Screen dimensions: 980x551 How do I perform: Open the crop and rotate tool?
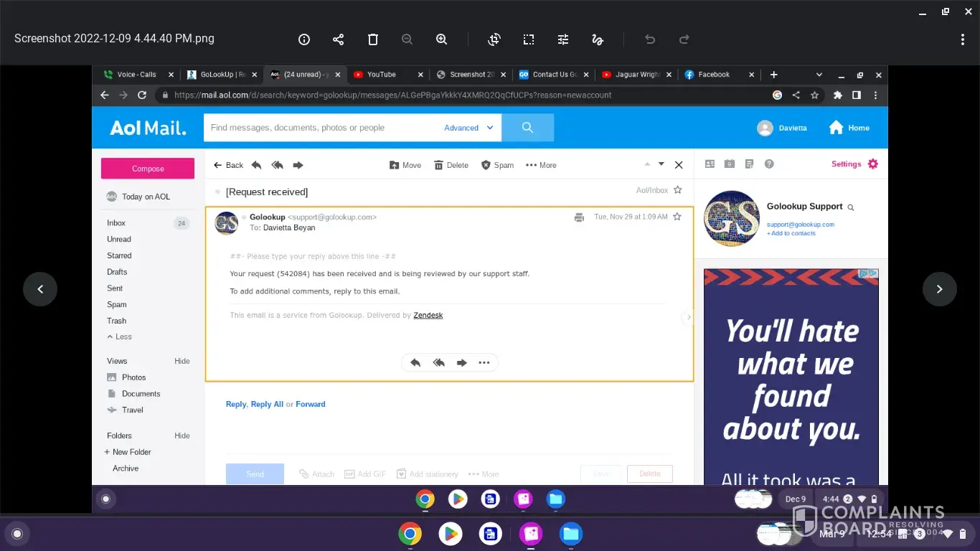(x=494, y=39)
